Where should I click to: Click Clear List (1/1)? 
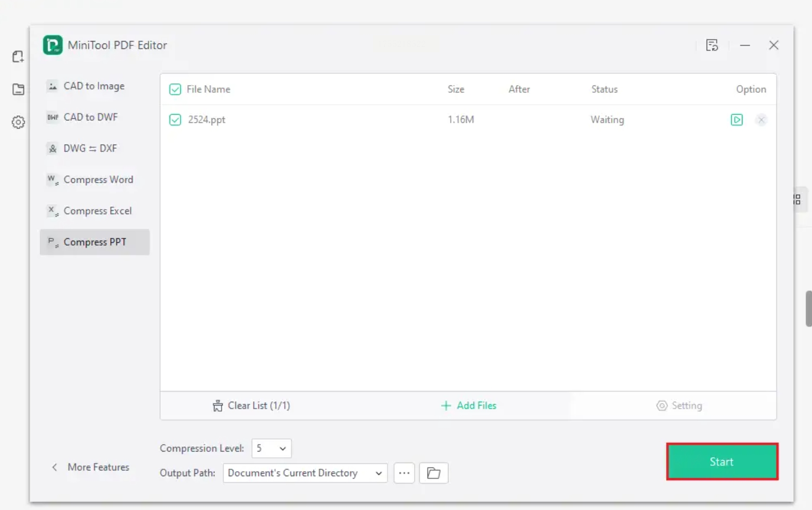tap(251, 406)
